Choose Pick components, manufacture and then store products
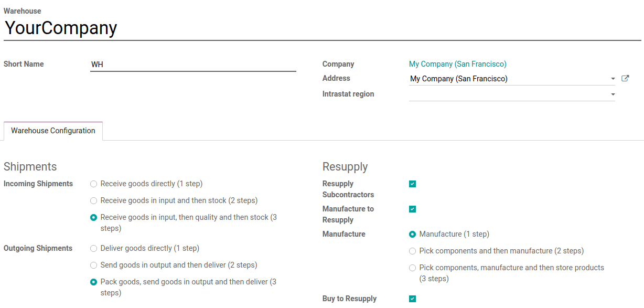The width and height of the screenshot is (644, 308). tap(412, 268)
